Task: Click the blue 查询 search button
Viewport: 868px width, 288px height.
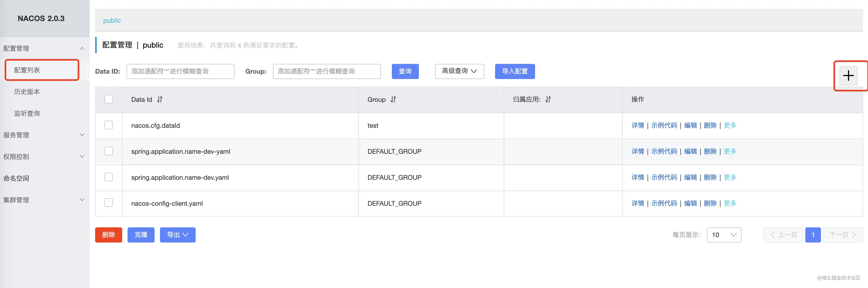Action: coord(405,71)
